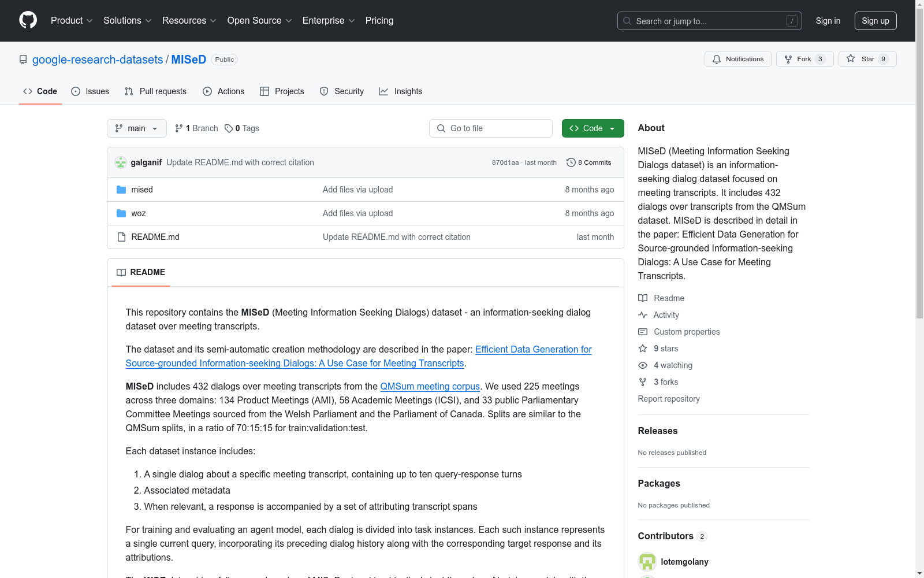The height and width of the screenshot is (578, 924).
Task: Focus the Search or jump to field
Action: coord(710,21)
